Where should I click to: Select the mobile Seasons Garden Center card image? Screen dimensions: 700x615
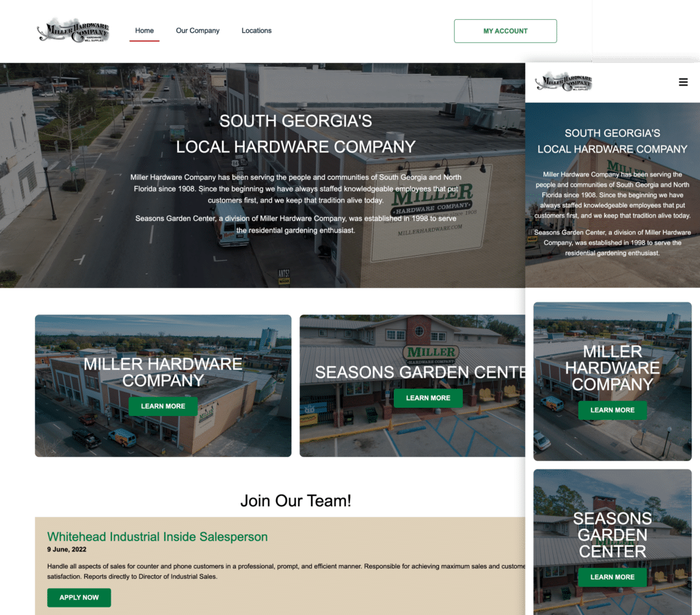click(612, 542)
